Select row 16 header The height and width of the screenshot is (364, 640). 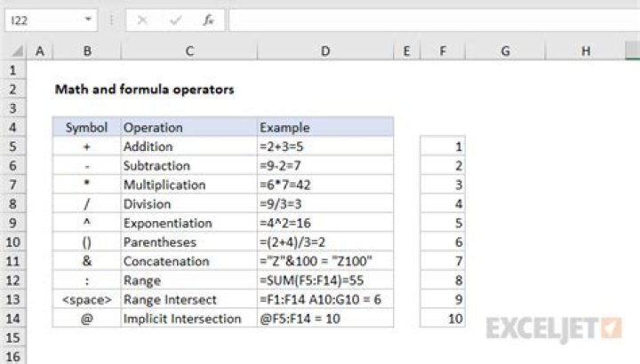(13, 357)
